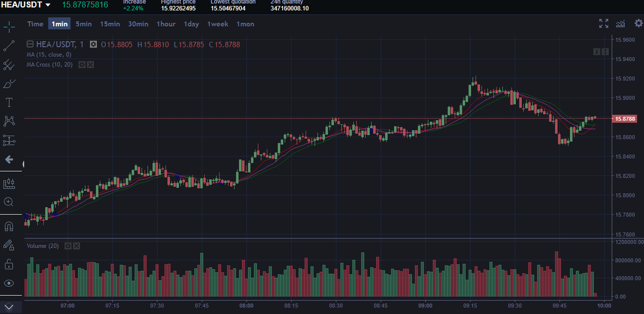Switch to the 30min interval
This screenshot has height=314, width=644.
138,24
